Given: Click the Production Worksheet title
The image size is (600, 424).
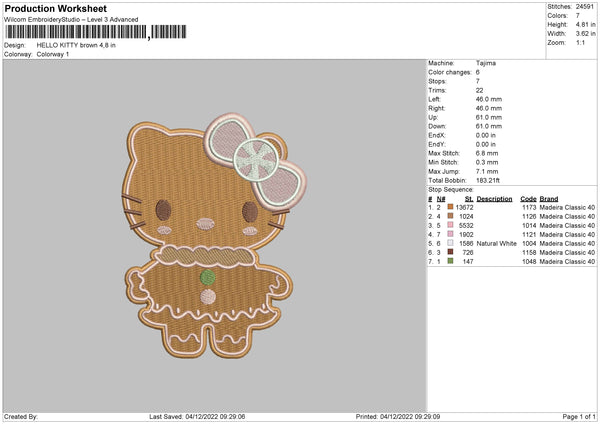Looking at the screenshot, I should (x=55, y=8).
